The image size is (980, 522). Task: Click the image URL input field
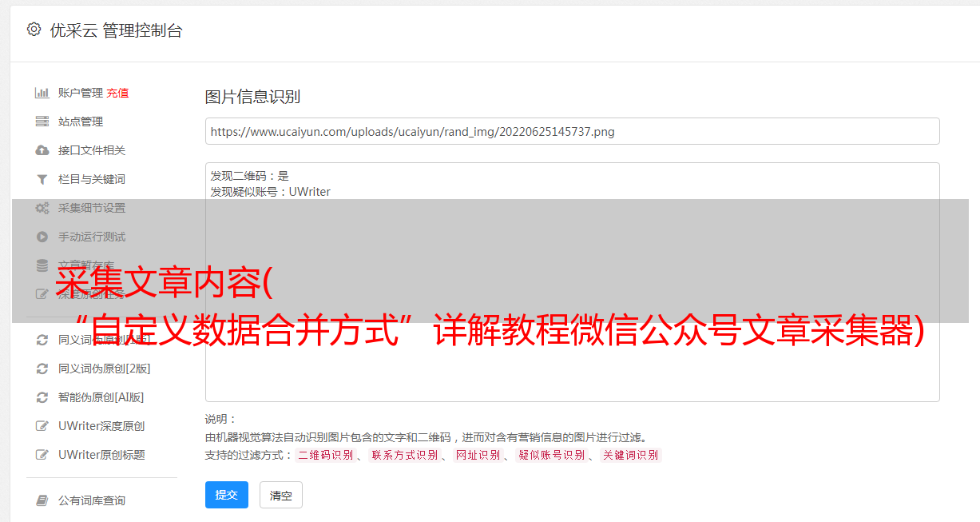(x=572, y=131)
